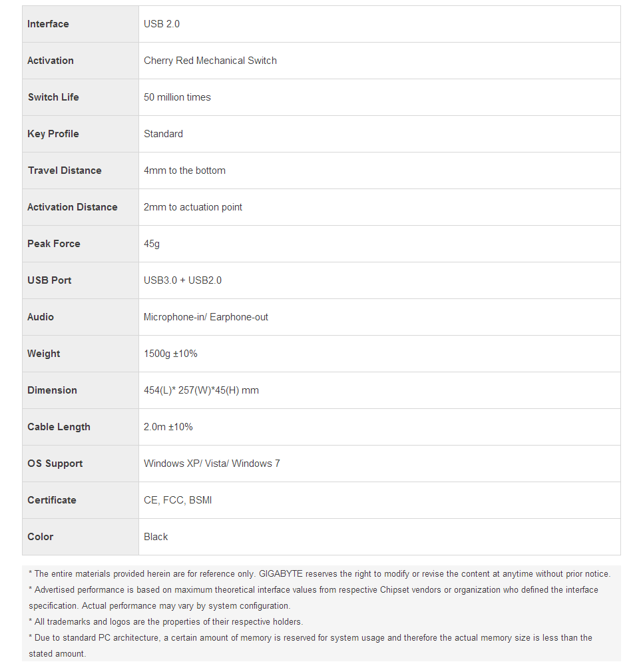Select the 50 million times value
The image size is (643, 672).
click(x=177, y=97)
